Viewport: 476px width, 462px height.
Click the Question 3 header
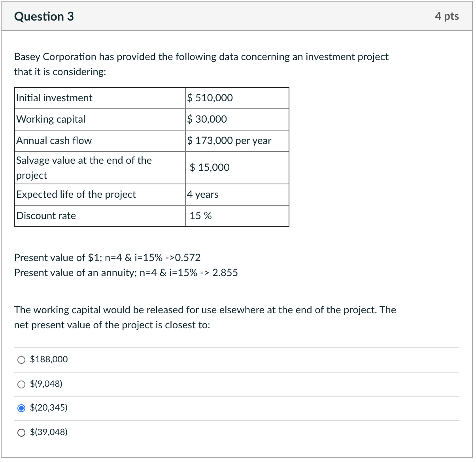tap(43, 16)
